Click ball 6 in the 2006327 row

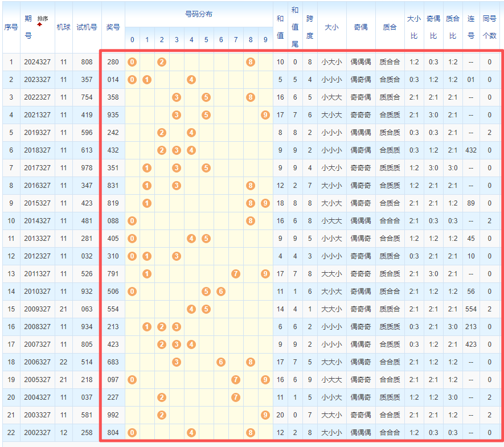(x=221, y=362)
